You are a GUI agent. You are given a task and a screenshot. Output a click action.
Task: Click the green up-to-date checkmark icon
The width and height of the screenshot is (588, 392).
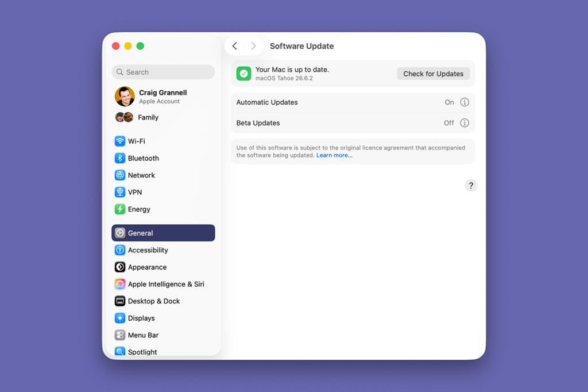pyautogui.click(x=243, y=74)
